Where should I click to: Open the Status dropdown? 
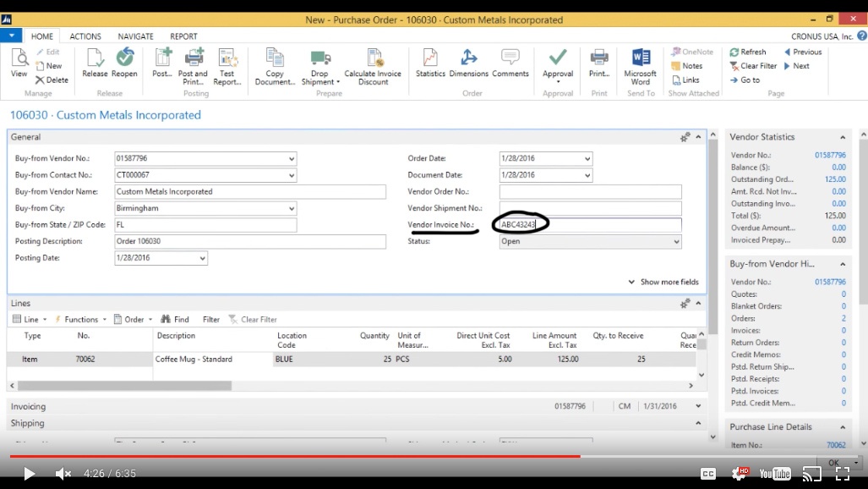click(676, 242)
